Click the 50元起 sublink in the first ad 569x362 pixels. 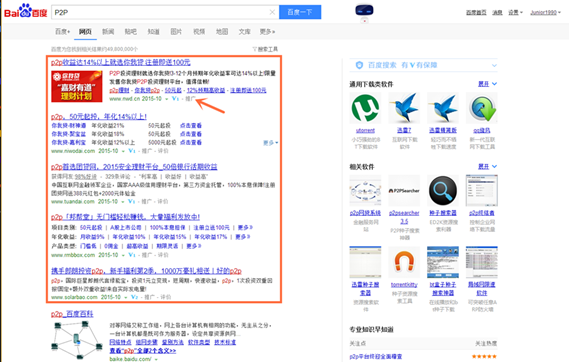[173, 90]
